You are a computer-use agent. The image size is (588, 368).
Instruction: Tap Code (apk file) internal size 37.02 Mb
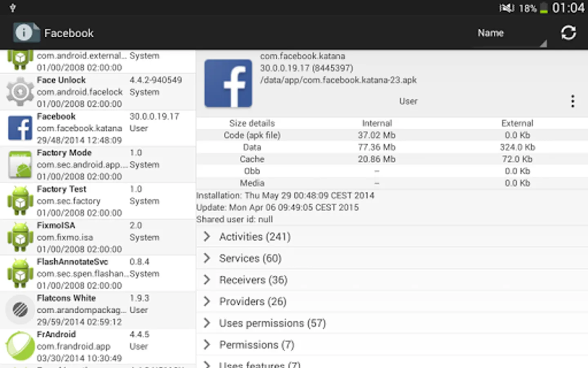pyautogui.click(x=376, y=135)
